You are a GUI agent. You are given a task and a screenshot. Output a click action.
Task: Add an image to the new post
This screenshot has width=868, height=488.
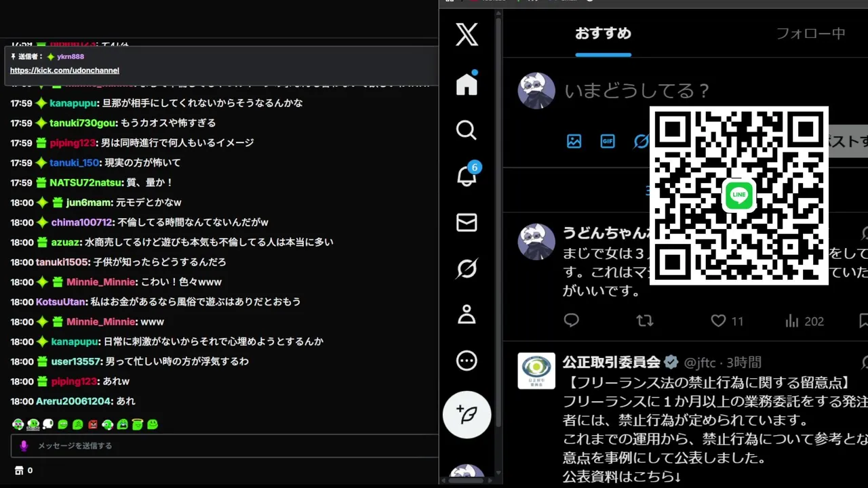pyautogui.click(x=574, y=142)
